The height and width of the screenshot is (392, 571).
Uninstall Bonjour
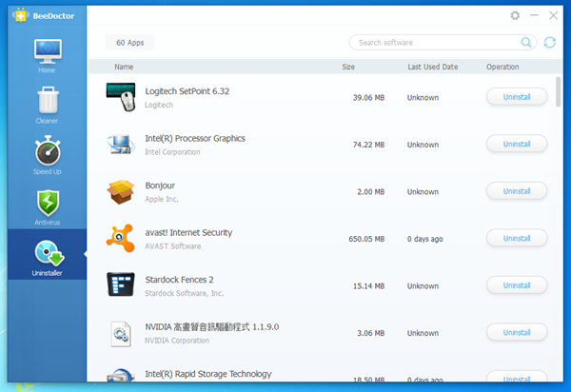pyautogui.click(x=517, y=191)
